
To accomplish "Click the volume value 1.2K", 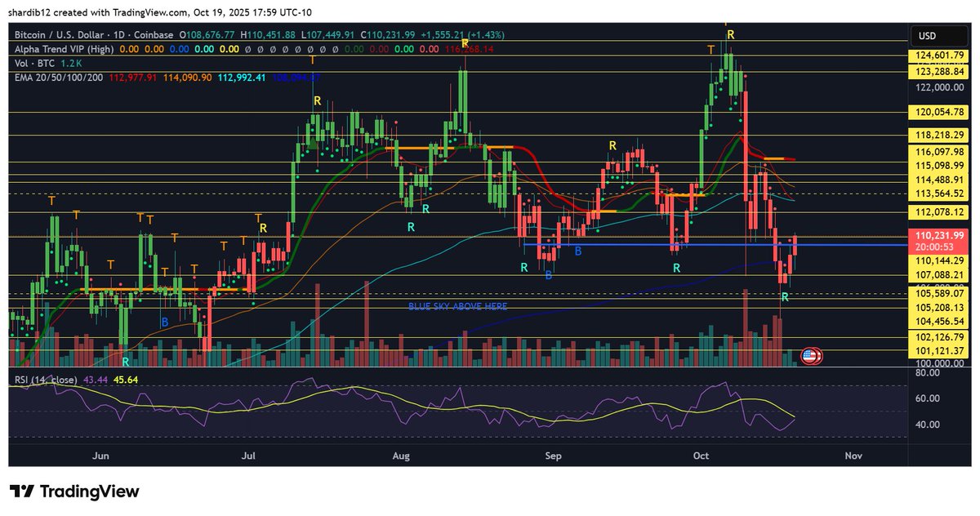I will tap(72, 63).
